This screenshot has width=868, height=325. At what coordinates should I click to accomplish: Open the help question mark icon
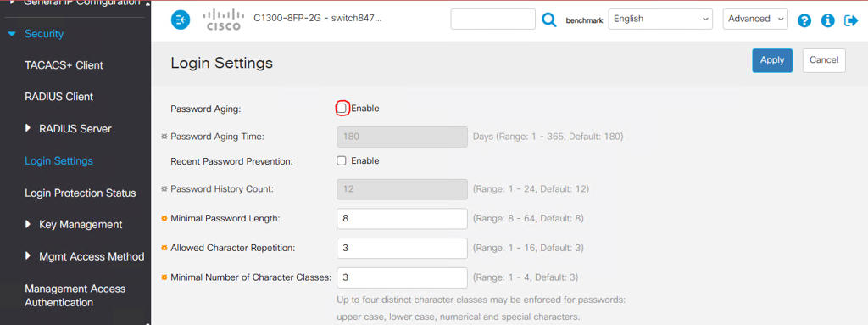click(804, 20)
